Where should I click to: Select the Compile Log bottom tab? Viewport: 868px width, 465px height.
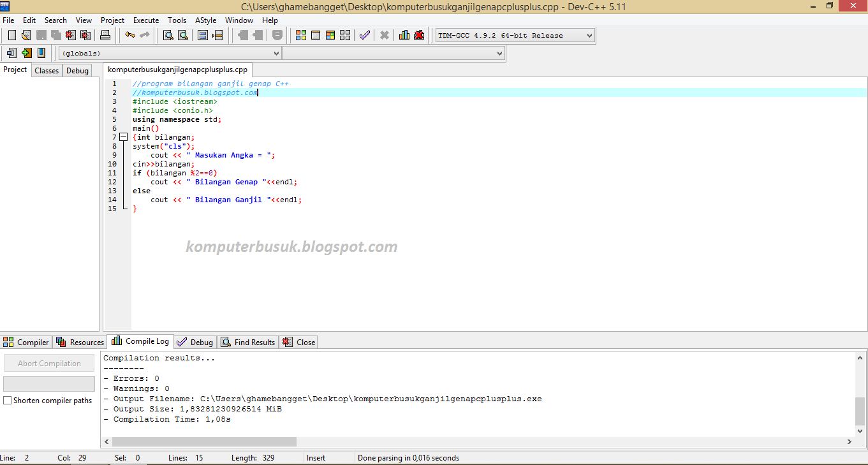point(140,341)
